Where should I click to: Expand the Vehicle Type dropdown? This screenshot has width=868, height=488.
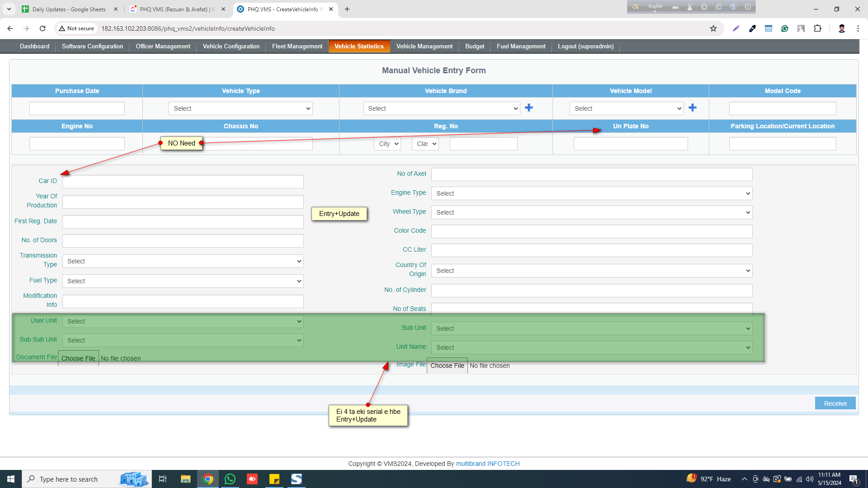point(241,108)
